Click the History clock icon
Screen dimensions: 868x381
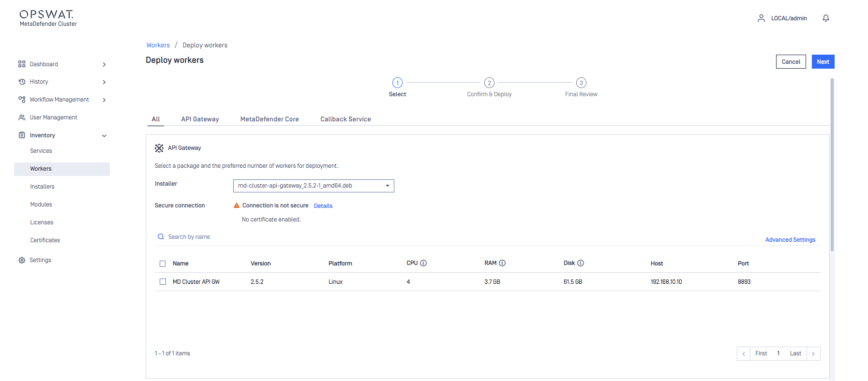pos(22,82)
